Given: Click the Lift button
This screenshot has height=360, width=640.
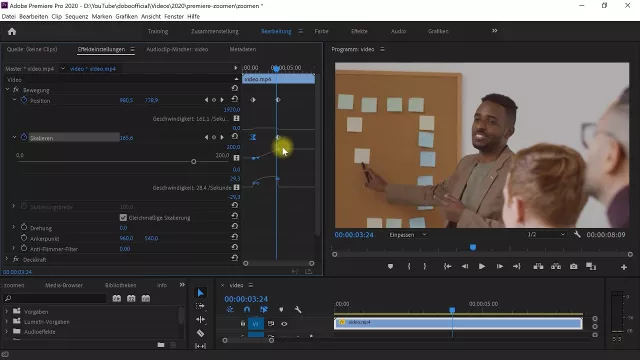Looking at the screenshot, I should pyautogui.click(x=538, y=267).
